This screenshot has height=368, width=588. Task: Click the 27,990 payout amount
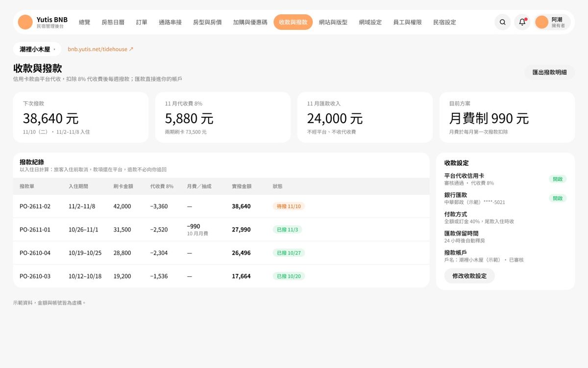click(241, 230)
